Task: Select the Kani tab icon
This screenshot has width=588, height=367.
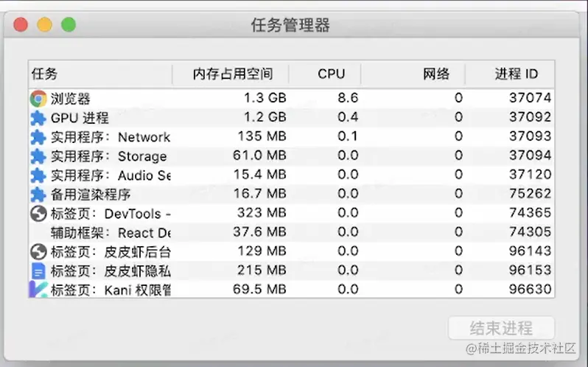Action: [x=38, y=290]
